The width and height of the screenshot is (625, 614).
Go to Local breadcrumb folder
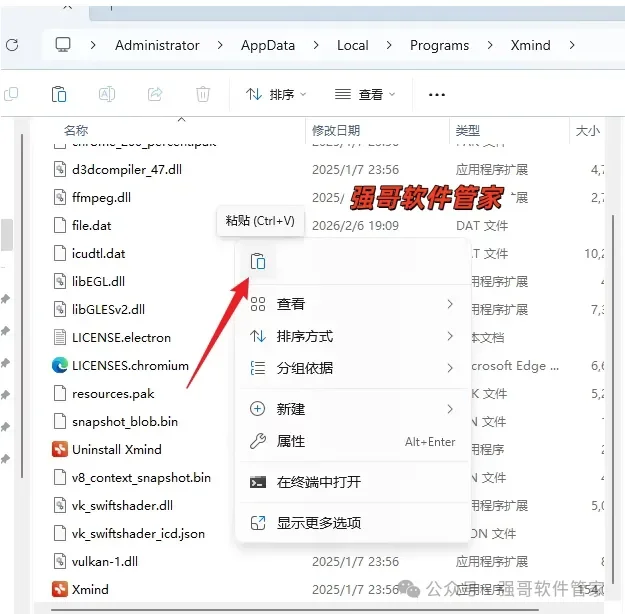pos(353,45)
